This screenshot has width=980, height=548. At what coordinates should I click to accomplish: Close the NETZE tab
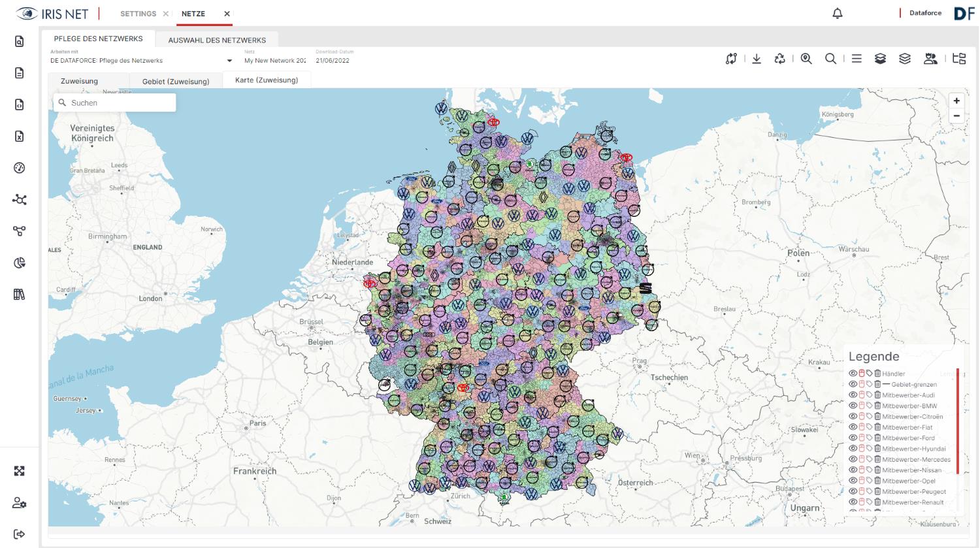pos(227,14)
